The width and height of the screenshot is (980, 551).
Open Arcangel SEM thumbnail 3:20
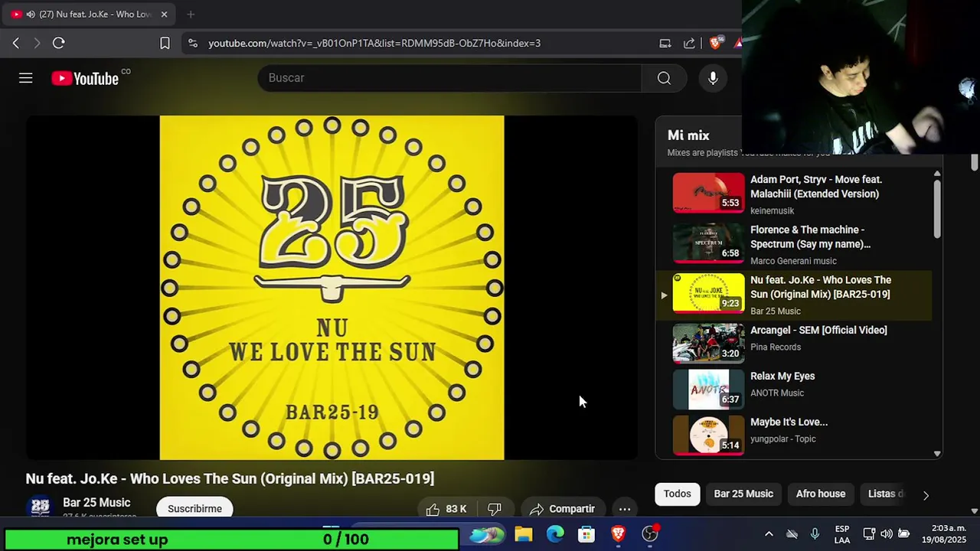[708, 343]
